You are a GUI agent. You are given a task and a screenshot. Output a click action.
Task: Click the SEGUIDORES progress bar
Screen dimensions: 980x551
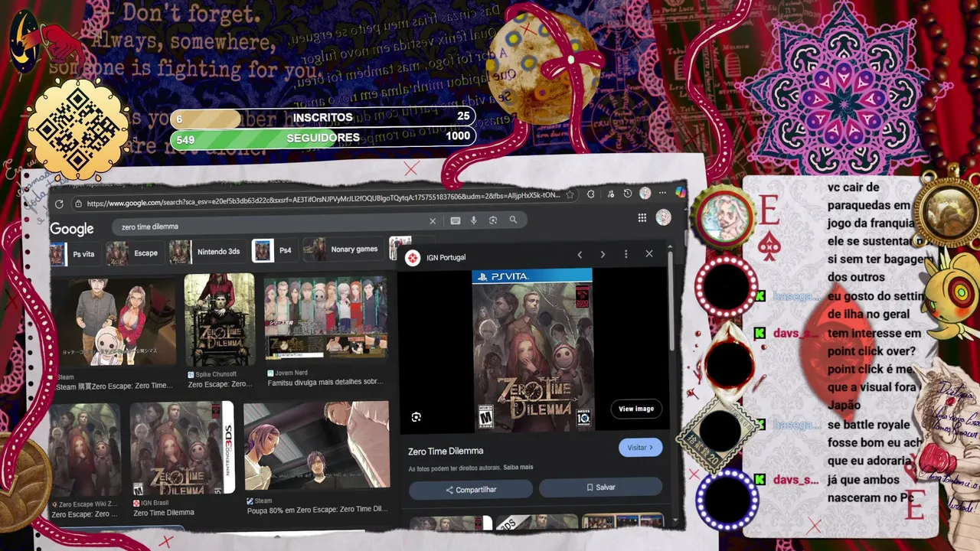coord(323,138)
